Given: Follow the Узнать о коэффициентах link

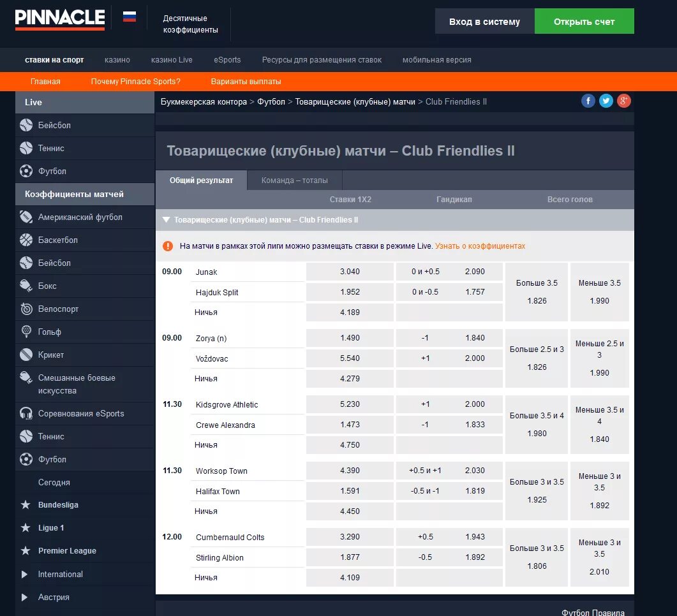Looking at the screenshot, I should (x=480, y=246).
